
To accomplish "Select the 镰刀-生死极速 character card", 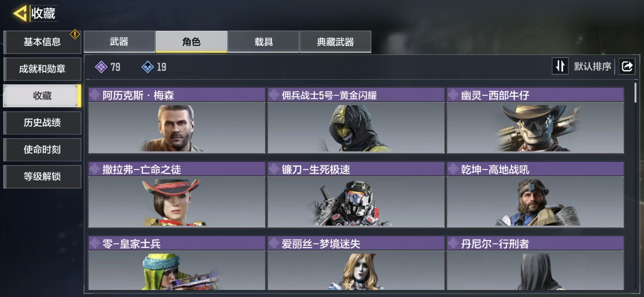I will pos(356,195).
